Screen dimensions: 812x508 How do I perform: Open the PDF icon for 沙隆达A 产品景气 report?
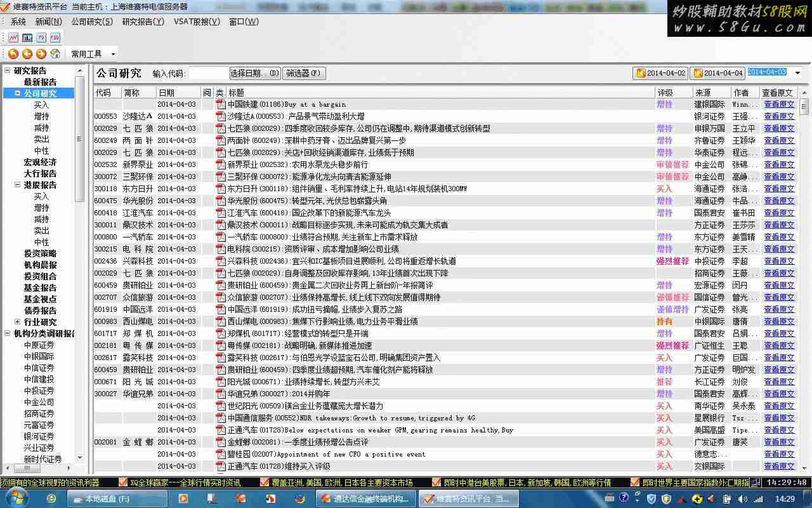coord(221,116)
